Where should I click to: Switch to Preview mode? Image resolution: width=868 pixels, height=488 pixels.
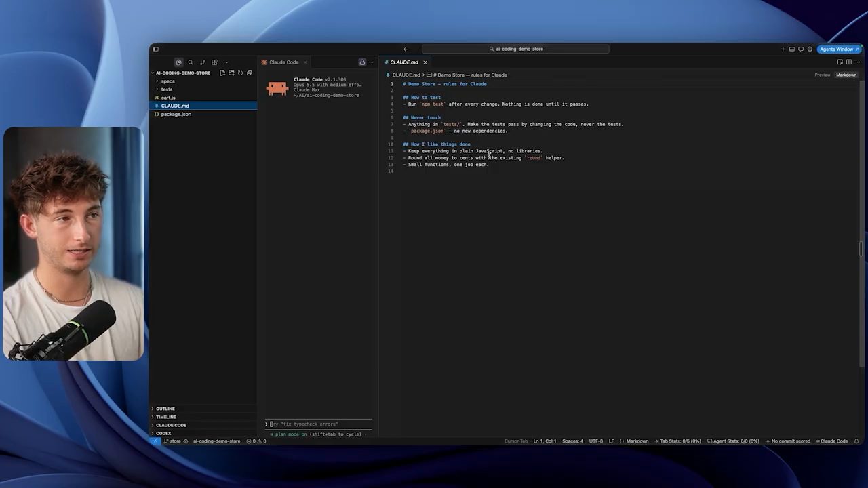[x=823, y=75]
